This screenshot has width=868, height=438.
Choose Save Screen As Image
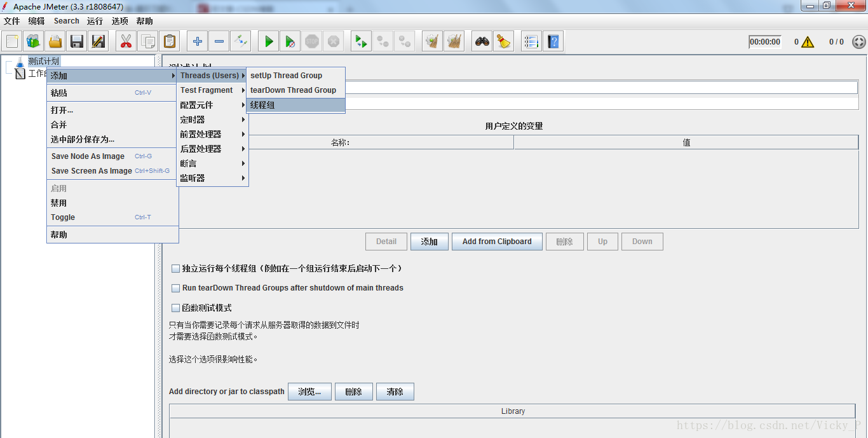[x=112, y=171]
